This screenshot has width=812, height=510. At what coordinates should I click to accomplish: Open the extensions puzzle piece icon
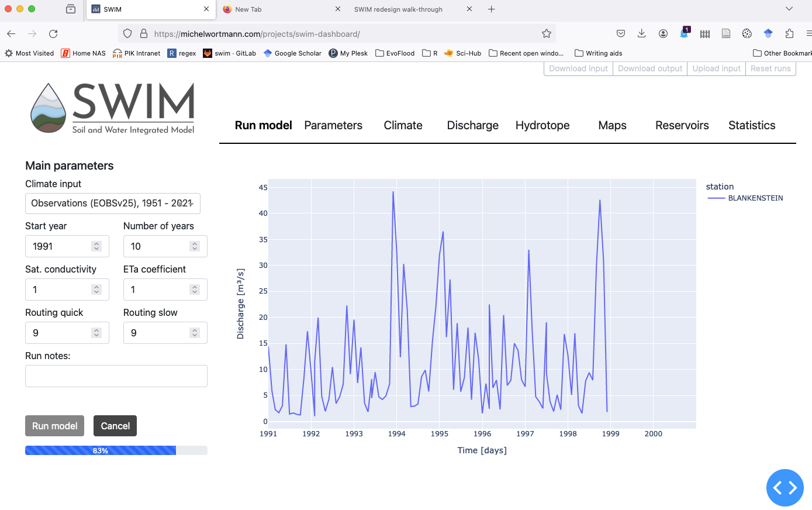[789, 34]
